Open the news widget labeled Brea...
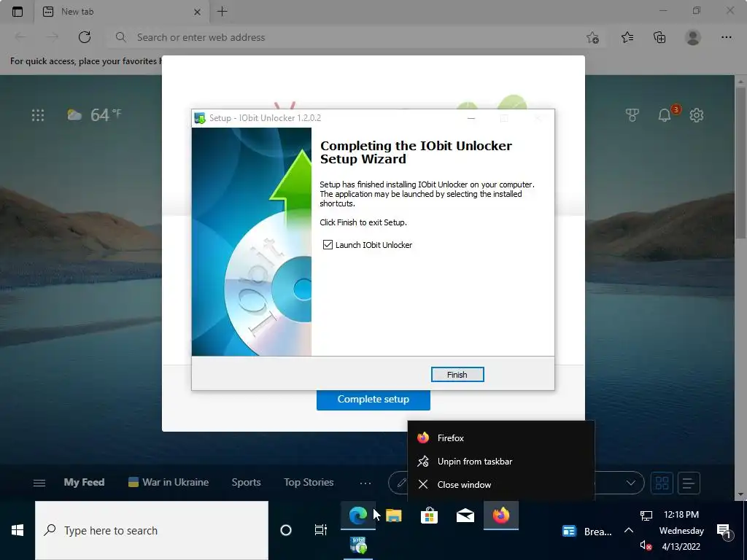 click(x=587, y=532)
